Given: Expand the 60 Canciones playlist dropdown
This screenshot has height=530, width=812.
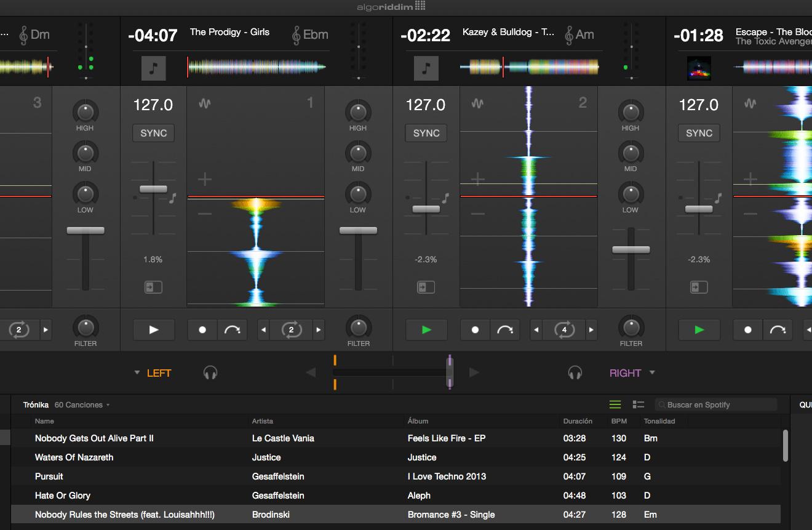Looking at the screenshot, I should tap(82, 405).
